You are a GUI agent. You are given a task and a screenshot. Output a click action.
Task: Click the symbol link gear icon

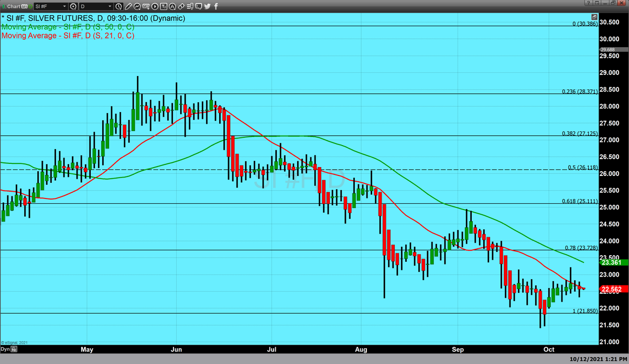click(73, 6)
